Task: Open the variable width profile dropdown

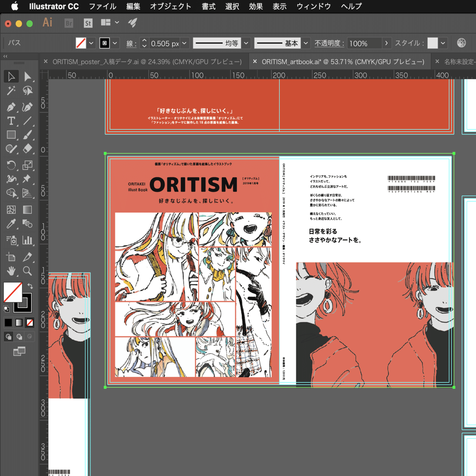Action: click(246, 43)
